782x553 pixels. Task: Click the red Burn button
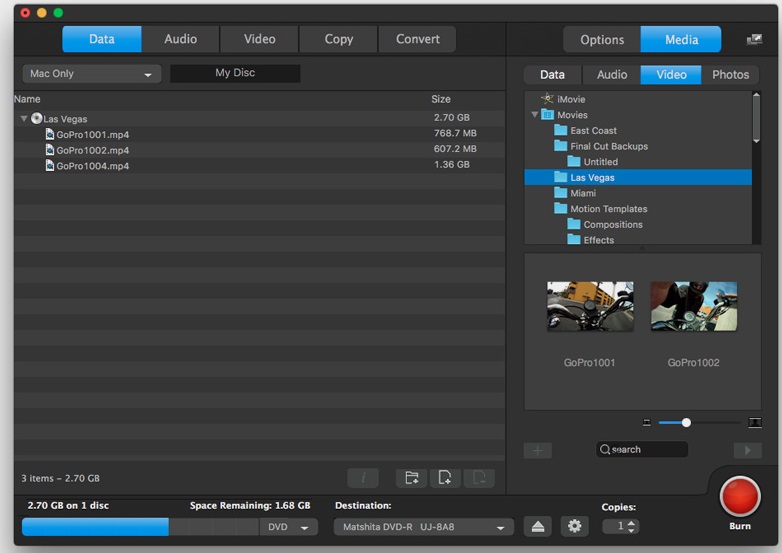(x=740, y=497)
